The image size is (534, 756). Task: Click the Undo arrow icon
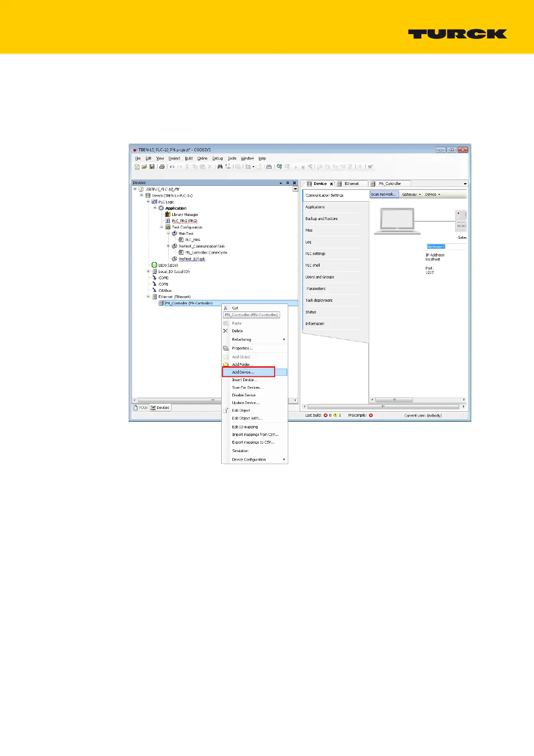point(172,167)
